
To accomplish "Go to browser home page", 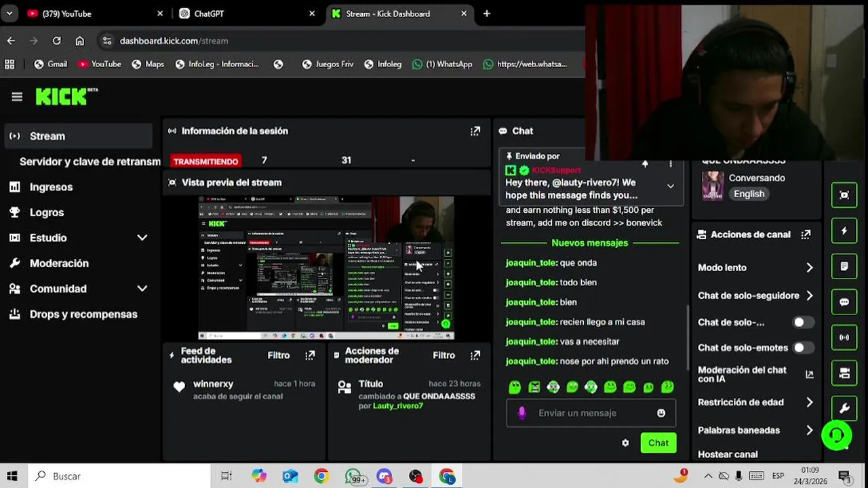I will point(79,41).
